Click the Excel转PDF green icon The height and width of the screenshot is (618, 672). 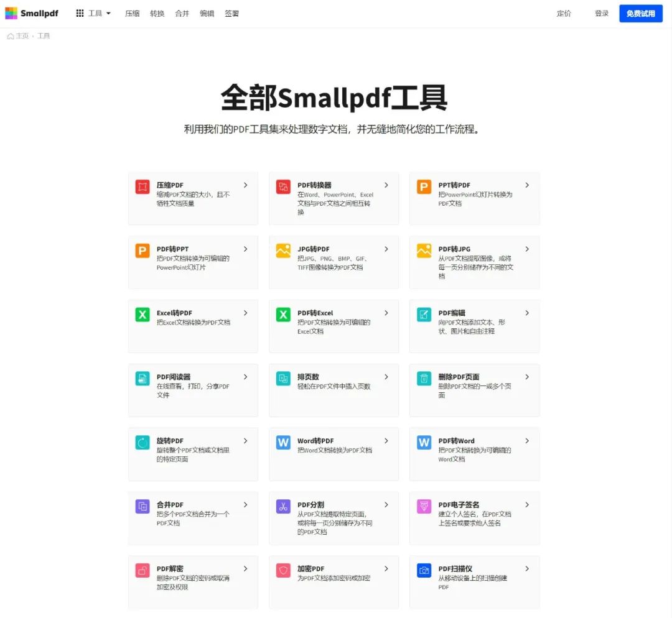(x=142, y=313)
